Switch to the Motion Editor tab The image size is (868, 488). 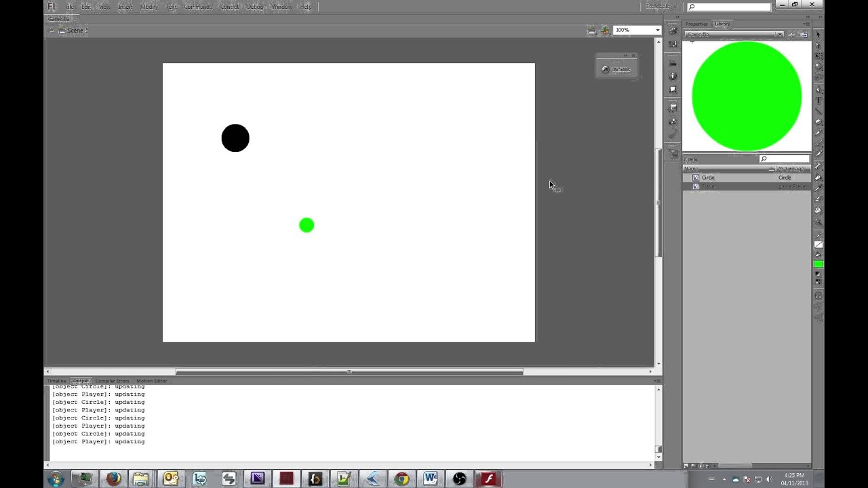[151, 381]
